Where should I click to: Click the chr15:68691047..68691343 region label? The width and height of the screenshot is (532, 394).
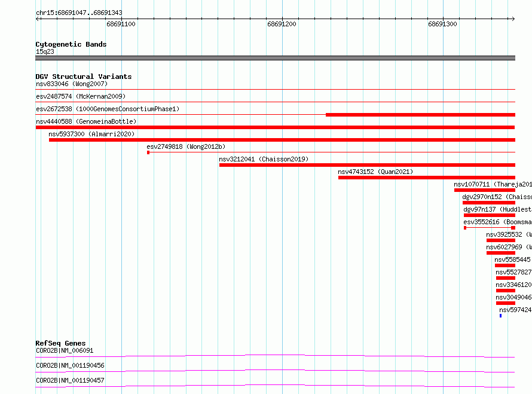[79, 13]
